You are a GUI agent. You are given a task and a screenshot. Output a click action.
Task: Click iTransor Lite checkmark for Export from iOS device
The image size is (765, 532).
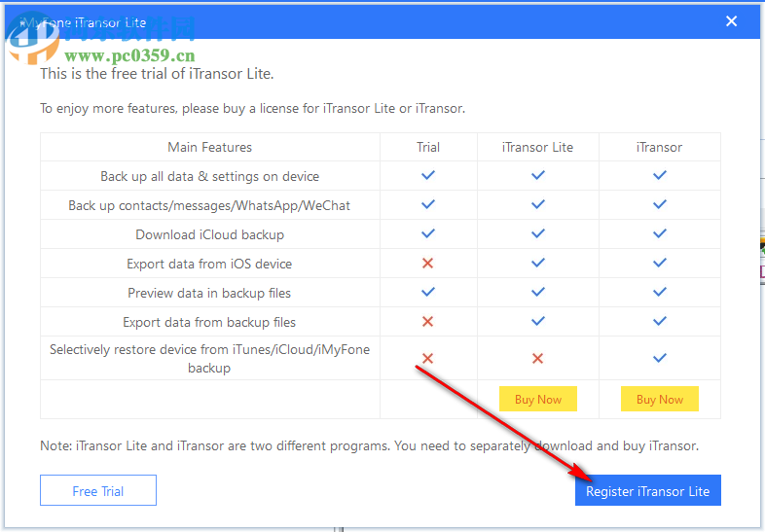537,263
